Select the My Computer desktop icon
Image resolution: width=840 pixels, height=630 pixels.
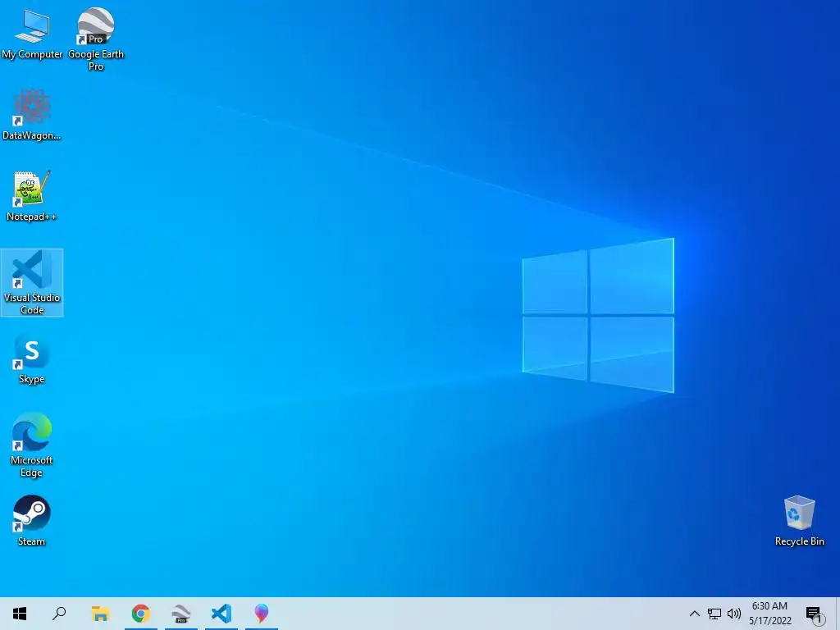(x=32, y=34)
